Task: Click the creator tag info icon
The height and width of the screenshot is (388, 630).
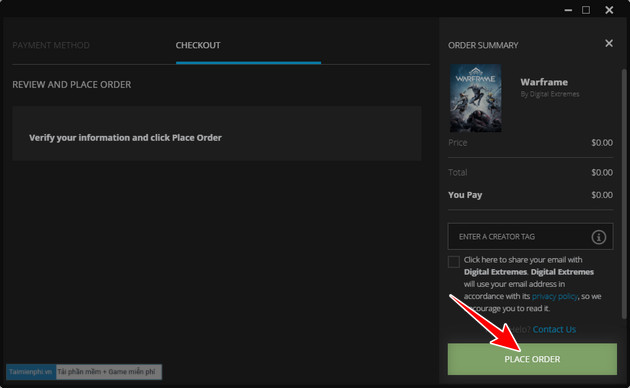Action: pyautogui.click(x=598, y=237)
